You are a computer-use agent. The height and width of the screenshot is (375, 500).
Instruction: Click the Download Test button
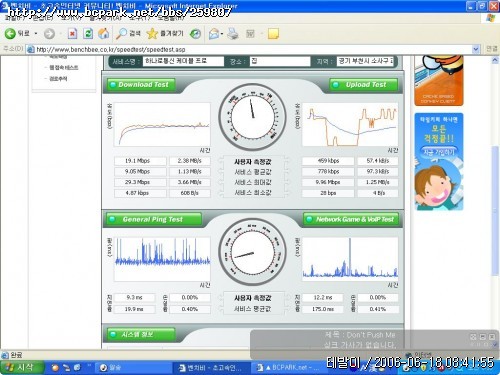click(x=141, y=85)
